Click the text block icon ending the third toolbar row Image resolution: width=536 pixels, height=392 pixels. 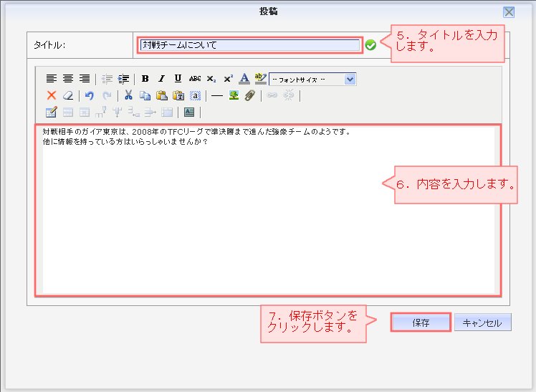(189, 112)
